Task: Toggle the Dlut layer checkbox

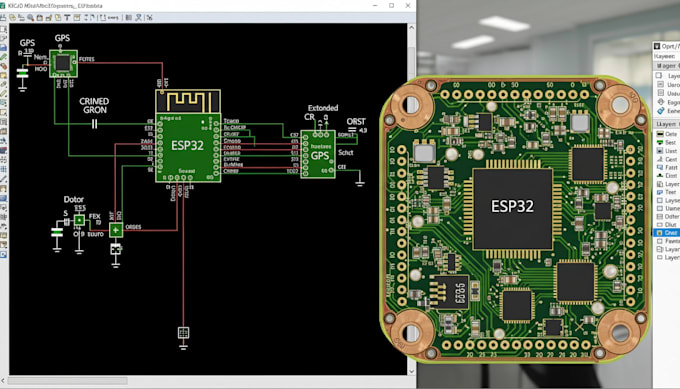Action: click(x=660, y=224)
